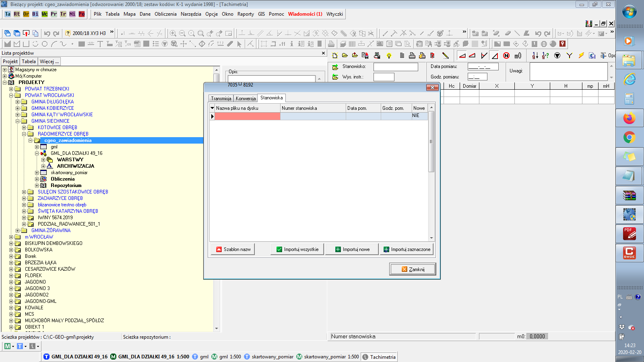
Task: Click the dialog table vertical scrollbar thumb
Action: coord(431,142)
